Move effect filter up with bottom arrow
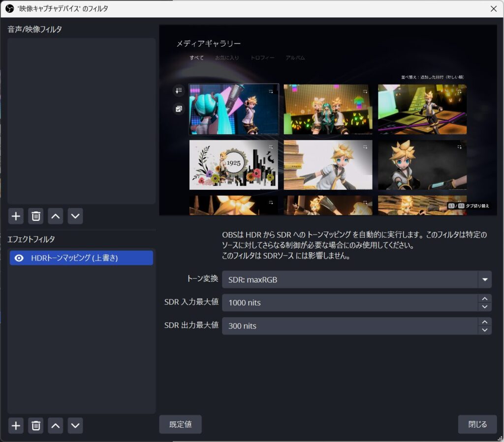Image resolution: width=504 pixels, height=442 pixels. [56, 425]
